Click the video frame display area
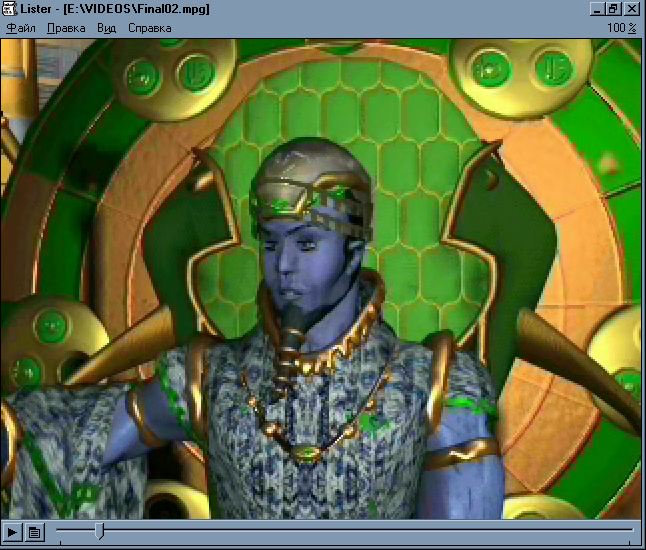Screen dimensions: 646x550 click(x=323, y=279)
